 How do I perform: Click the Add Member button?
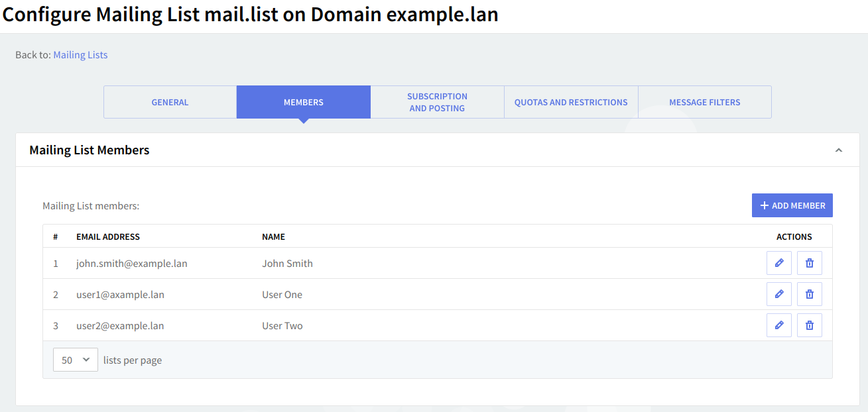pyautogui.click(x=792, y=205)
